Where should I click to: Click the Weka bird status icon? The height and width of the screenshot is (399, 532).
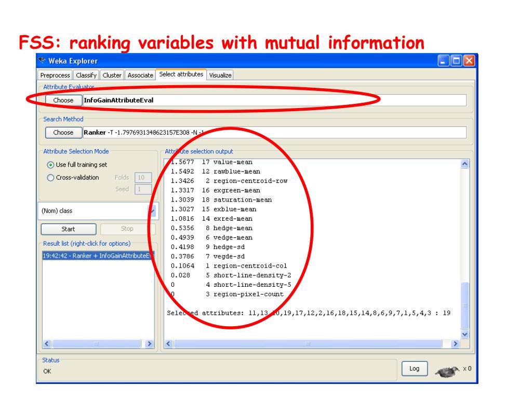click(x=448, y=371)
